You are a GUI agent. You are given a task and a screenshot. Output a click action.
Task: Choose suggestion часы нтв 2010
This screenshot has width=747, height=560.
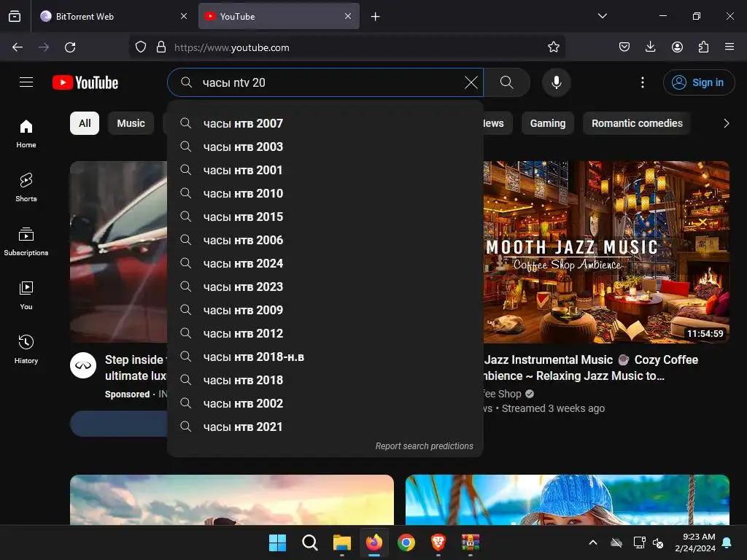pyautogui.click(x=325, y=193)
